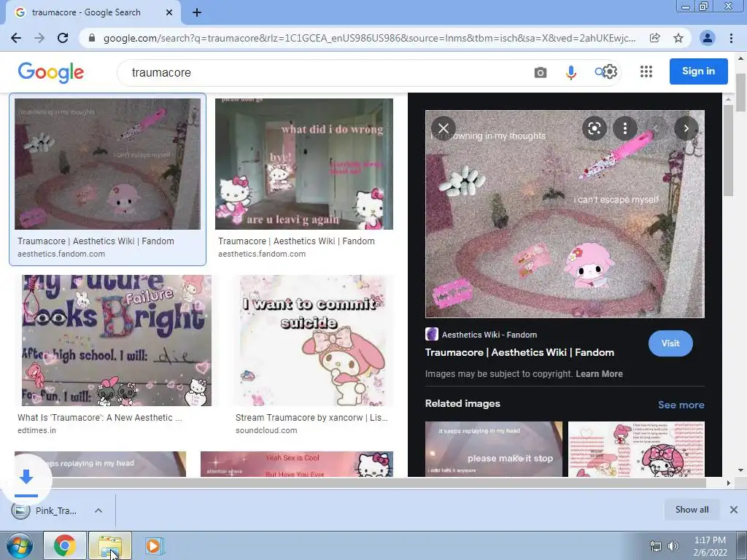Screen dimensions: 747x560
Task: Open the Google apps grid
Action: (646, 71)
